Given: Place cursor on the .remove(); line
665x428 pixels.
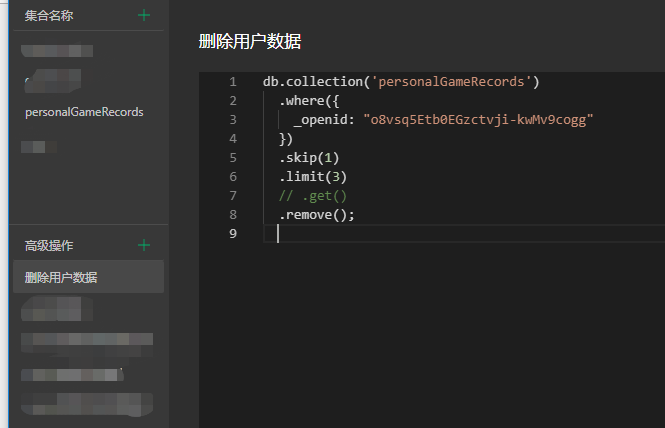Looking at the screenshot, I should 317,214.
